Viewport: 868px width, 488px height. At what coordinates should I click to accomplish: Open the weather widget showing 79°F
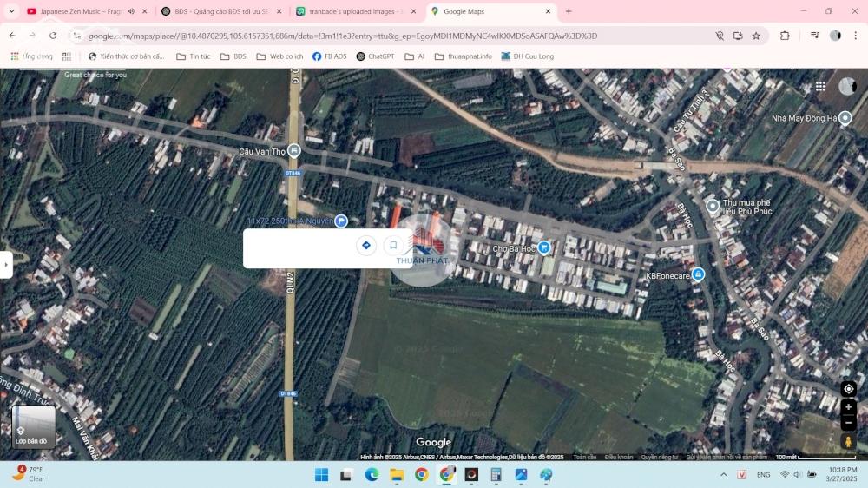coord(30,474)
